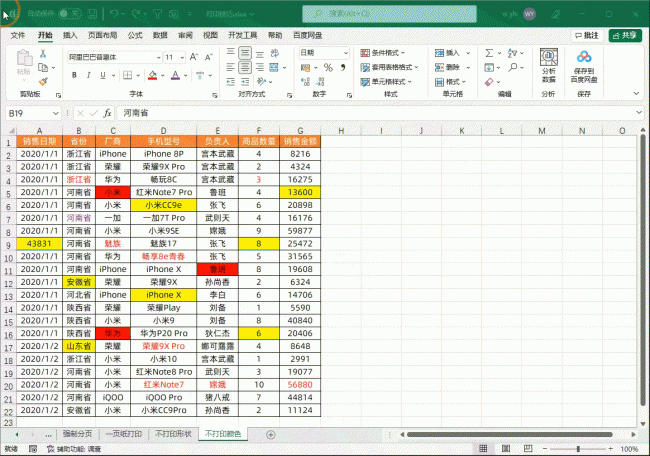This screenshot has height=456, width=650.
Task: Switch to Page Break Preview view
Action: point(528,449)
